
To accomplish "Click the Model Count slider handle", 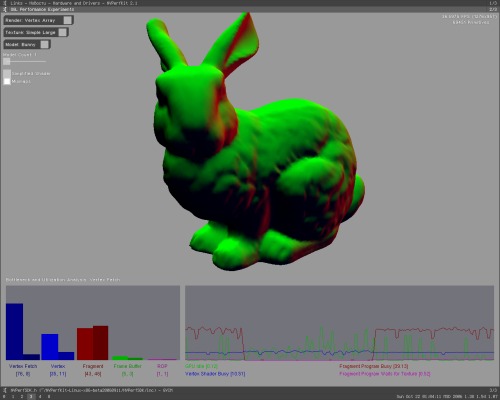I will coord(7,61).
